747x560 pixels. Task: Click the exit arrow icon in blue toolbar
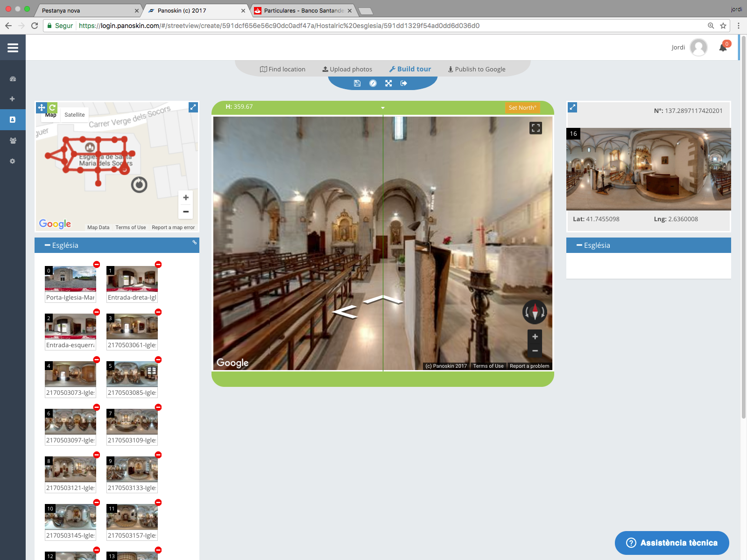[404, 83]
